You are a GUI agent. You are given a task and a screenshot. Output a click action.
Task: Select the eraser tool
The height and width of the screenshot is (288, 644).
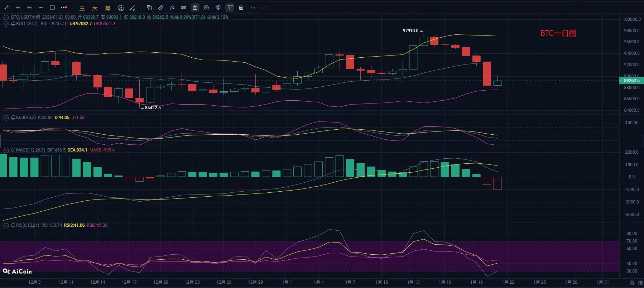[172, 8]
